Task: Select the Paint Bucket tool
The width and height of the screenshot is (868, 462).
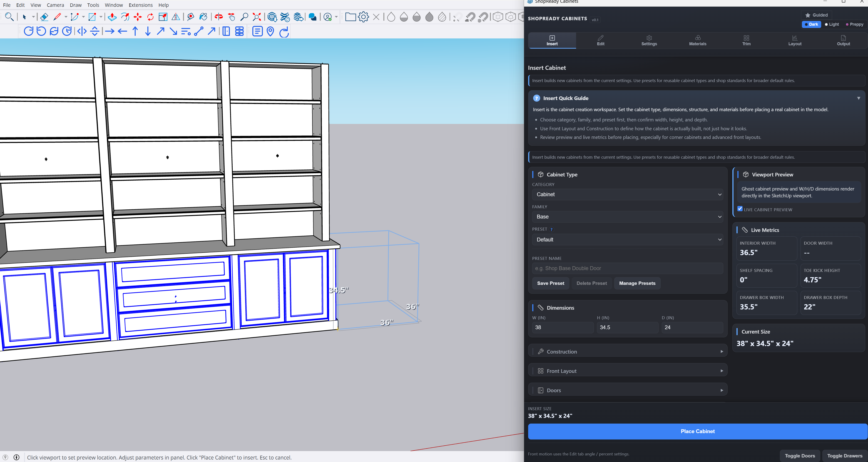Action: [x=203, y=17]
